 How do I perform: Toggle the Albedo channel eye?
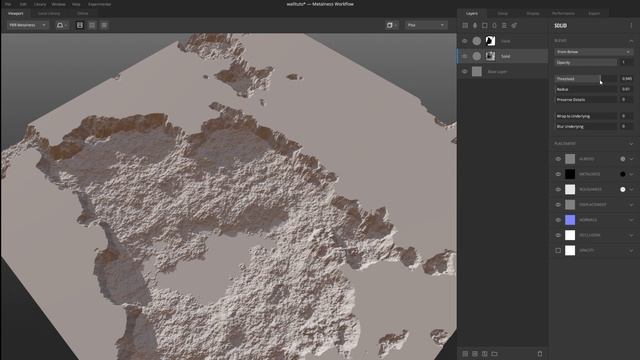point(558,159)
